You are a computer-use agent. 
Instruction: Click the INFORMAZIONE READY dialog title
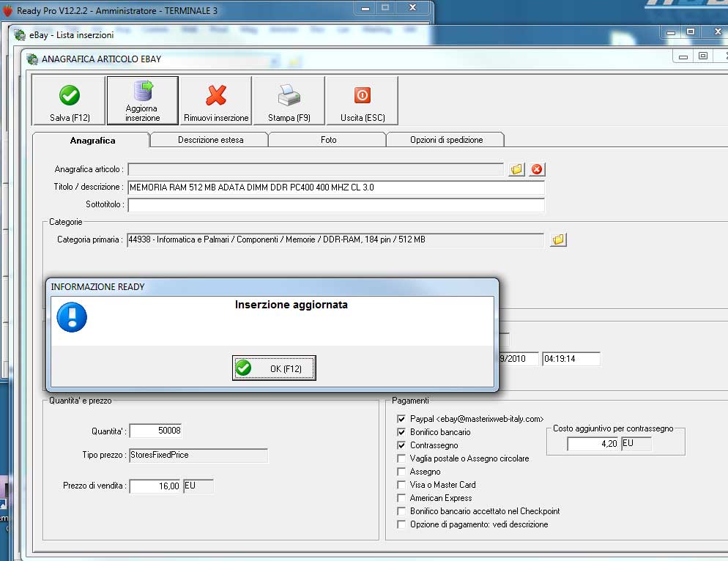tap(97, 287)
